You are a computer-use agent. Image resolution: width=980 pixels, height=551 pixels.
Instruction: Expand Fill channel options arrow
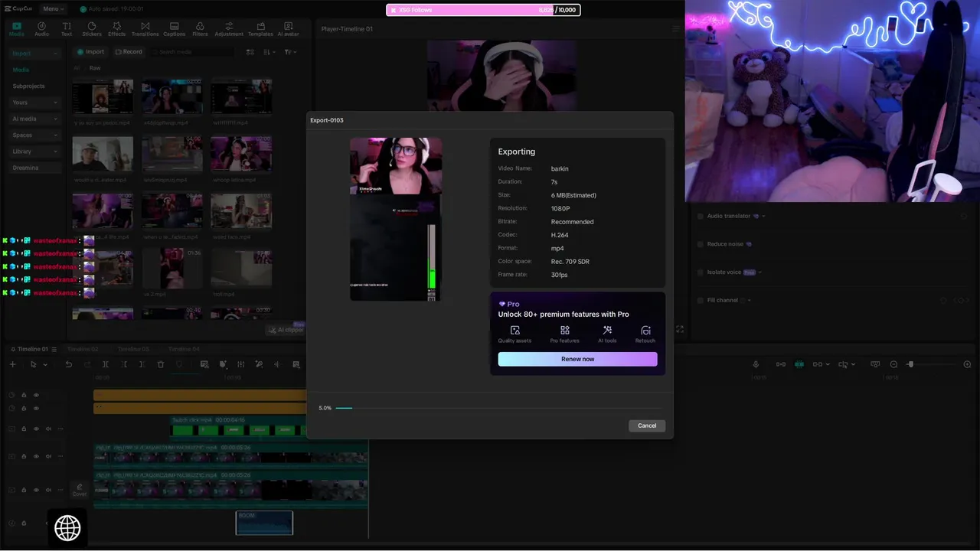tap(749, 300)
